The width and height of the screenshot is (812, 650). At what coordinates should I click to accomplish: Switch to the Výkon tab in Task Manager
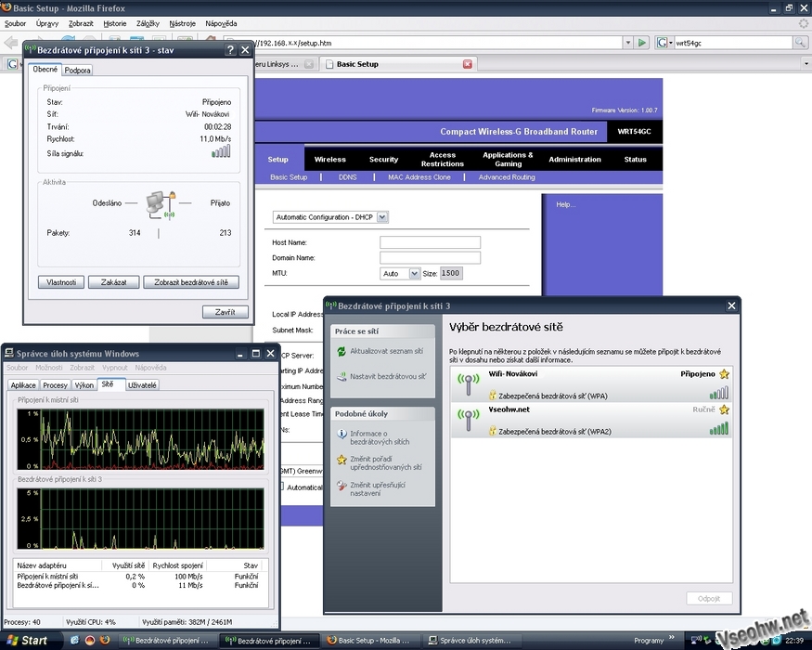[84, 385]
